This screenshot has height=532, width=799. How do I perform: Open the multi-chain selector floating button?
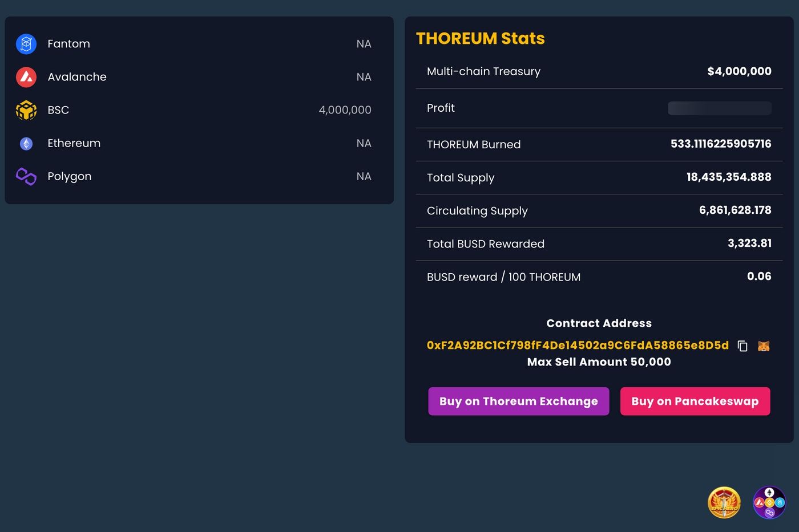pyautogui.click(x=769, y=502)
